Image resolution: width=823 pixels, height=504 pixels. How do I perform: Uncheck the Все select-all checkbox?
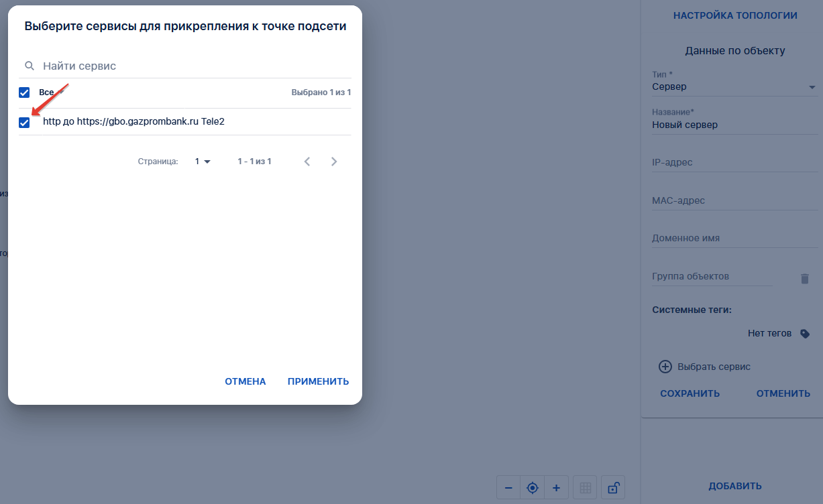click(24, 92)
